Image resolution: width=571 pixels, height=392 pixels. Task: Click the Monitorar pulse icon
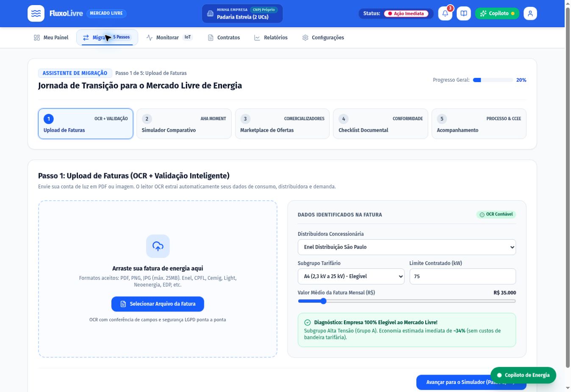(x=150, y=38)
